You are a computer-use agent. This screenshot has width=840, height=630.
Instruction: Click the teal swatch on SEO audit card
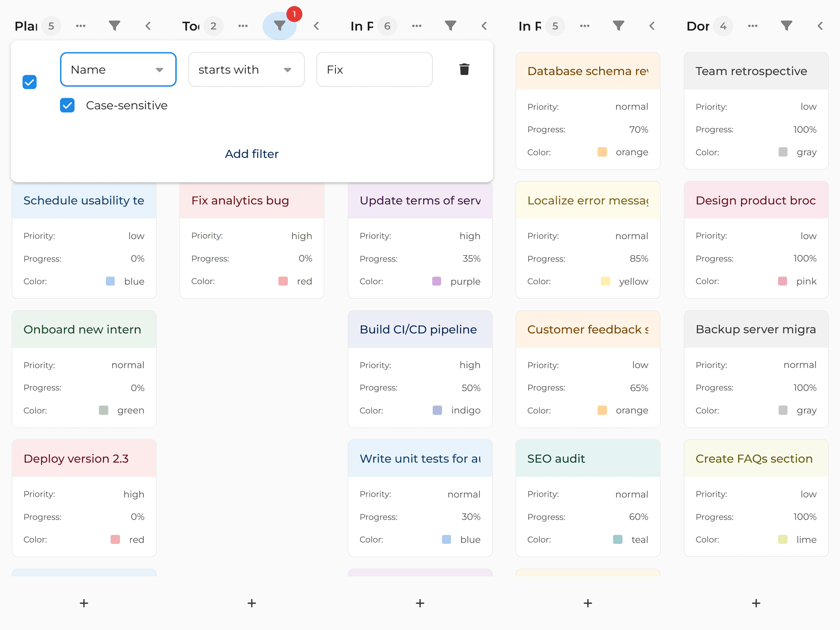tap(618, 539)
